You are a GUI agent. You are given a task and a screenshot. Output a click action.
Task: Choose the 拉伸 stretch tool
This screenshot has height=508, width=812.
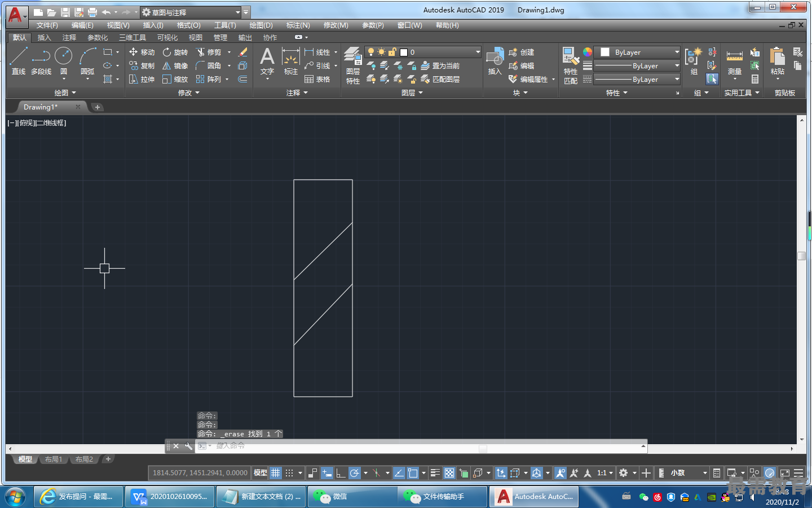pos(142,79)
